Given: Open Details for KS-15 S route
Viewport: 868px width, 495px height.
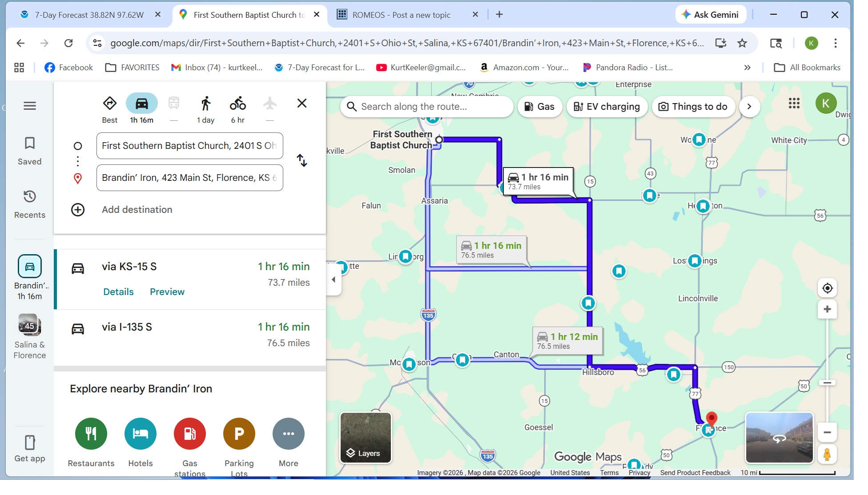Looking at the screenshot, I should tap(118, 292).
